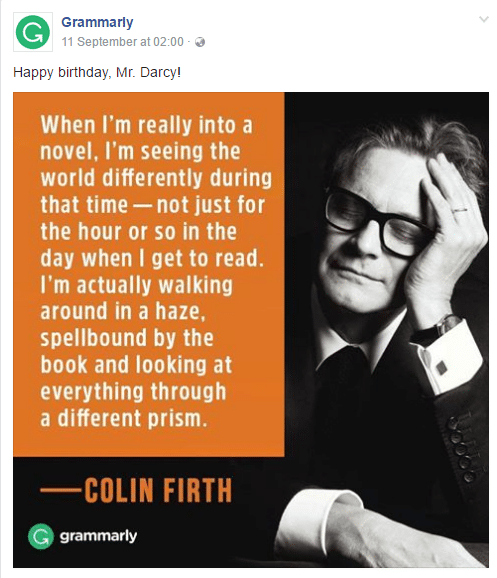Click the words "a different prism"

point(124,418)
